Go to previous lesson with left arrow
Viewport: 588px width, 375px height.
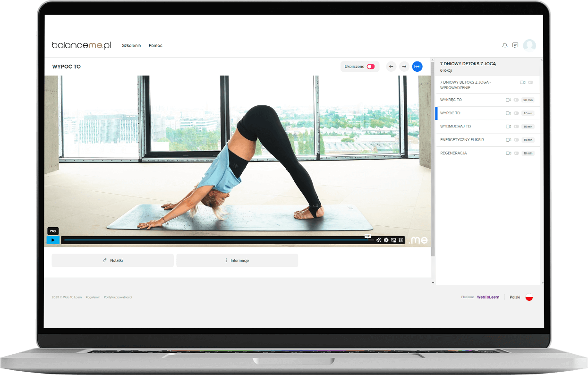click(391, 67)
